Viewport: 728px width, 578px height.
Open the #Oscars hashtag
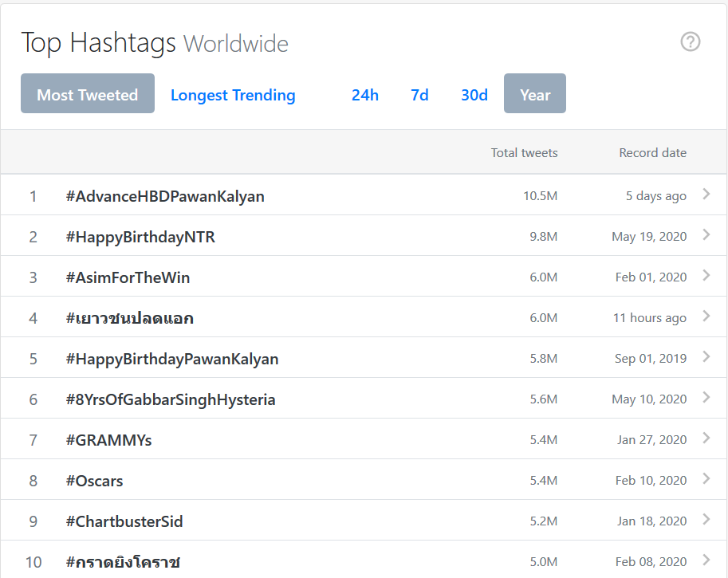click(x=94, y=481)
